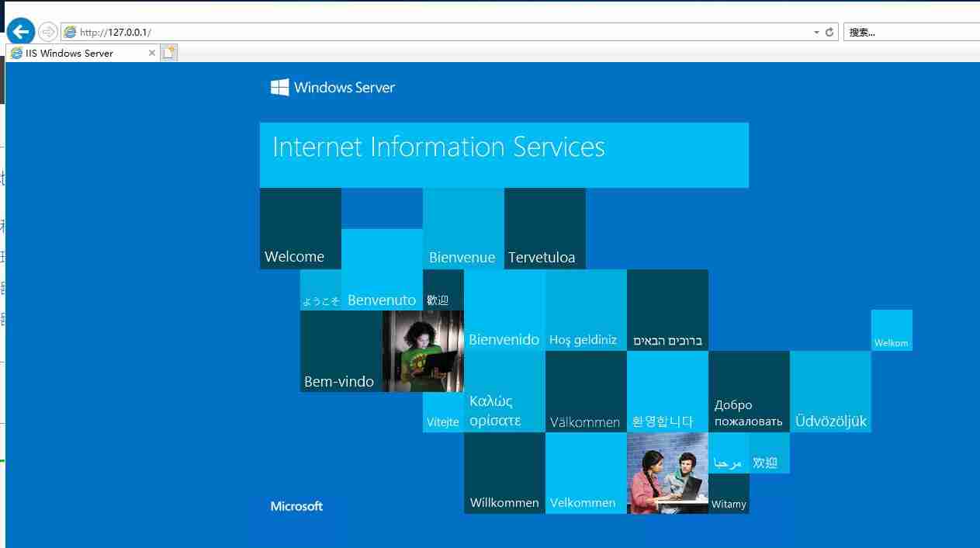Close the IIS Windows Server tab

pos(152,53)
